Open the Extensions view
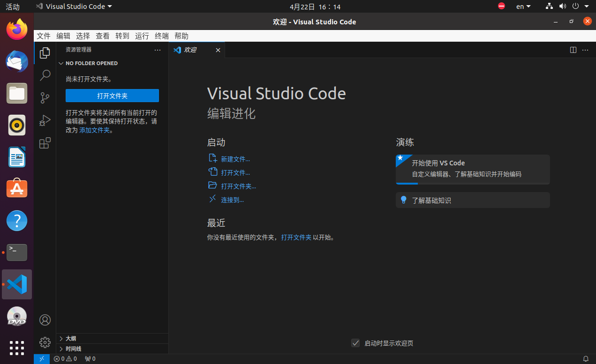Viewport: 596px width, 364px height. (45, 143)
